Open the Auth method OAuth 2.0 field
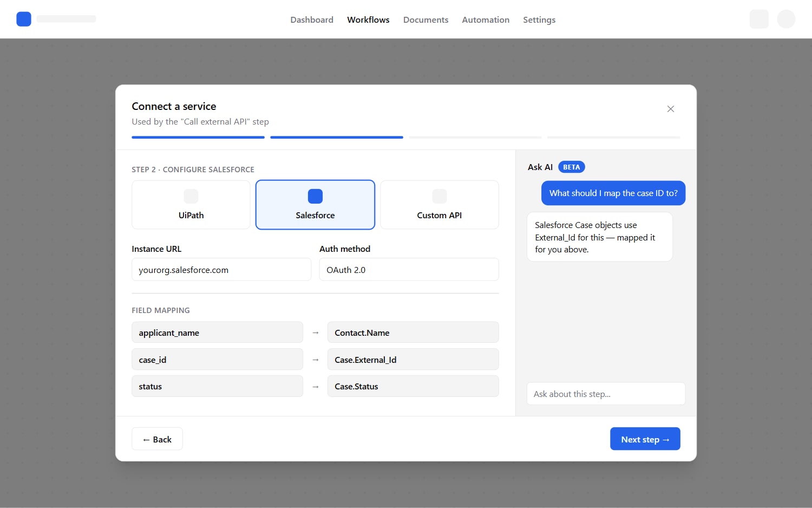 point(409,270)
